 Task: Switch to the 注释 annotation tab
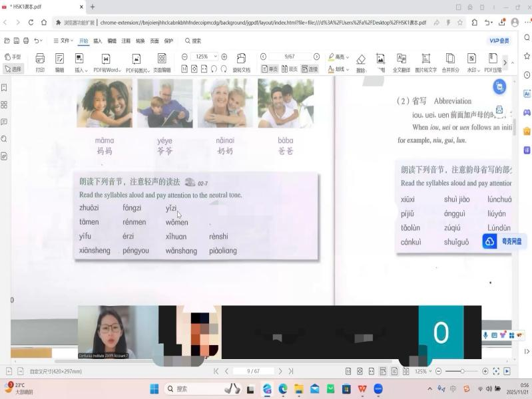pos(126,41)
